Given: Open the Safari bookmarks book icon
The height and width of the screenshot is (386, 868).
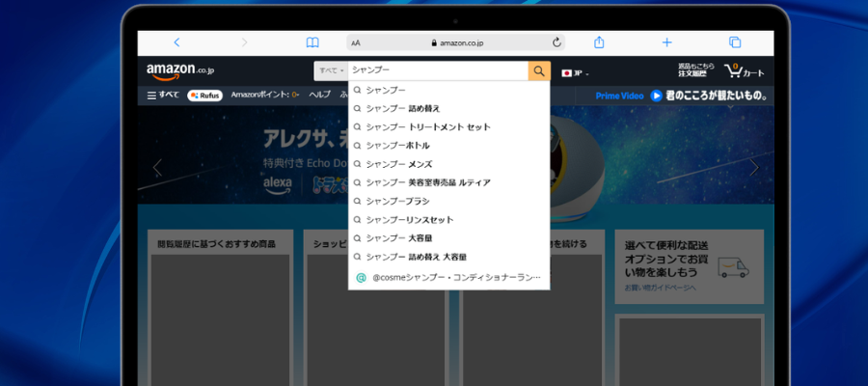Looking at the screenshot, I should tap(312, 42).
